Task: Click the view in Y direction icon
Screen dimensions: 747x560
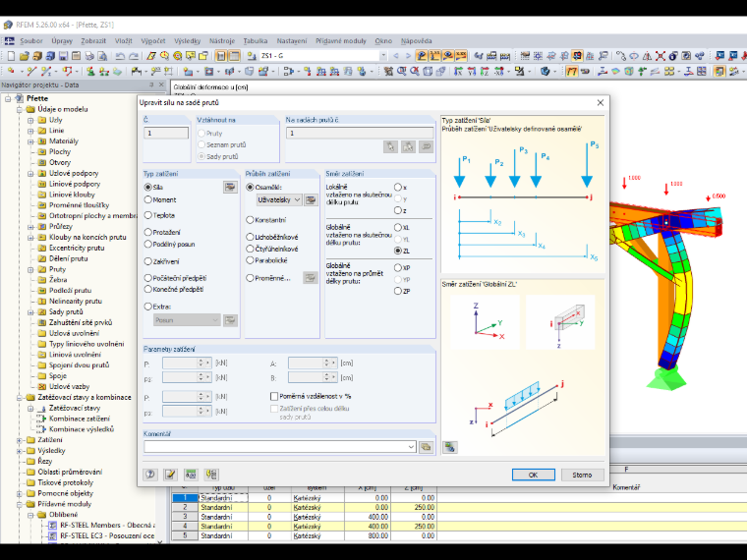Action: tap(472, 72)
